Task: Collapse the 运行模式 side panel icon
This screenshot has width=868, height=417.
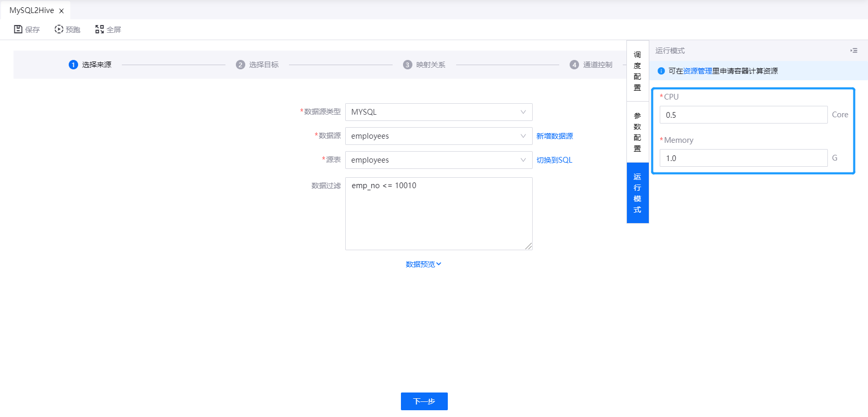Action: (854, 51)
